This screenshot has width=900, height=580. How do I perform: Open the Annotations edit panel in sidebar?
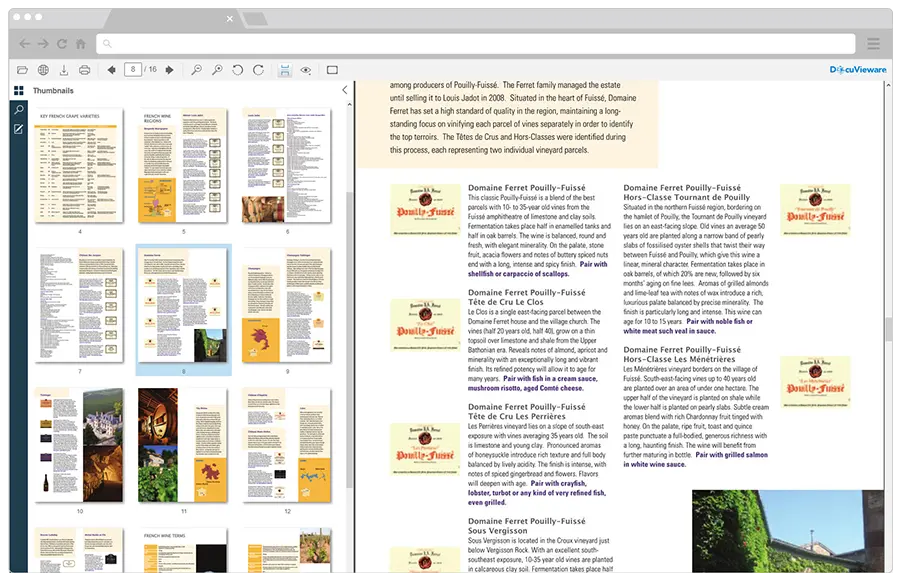(18, 129)
